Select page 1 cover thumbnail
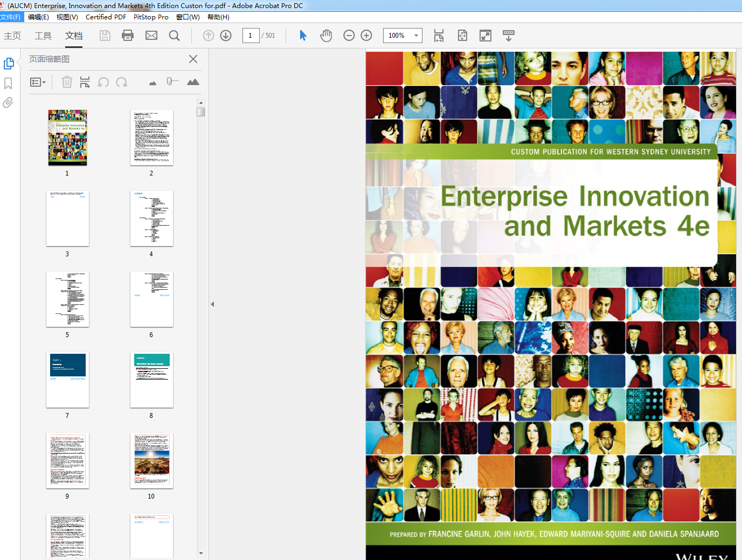Image resolution: width=742 pixels, height=560 pixels. tap(67, 137)
